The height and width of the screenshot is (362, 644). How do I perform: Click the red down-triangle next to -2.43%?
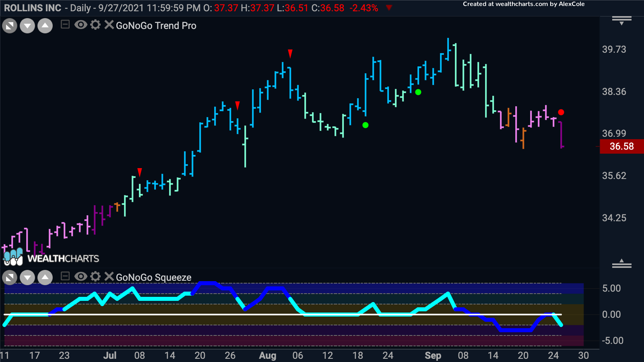[389, 8]
